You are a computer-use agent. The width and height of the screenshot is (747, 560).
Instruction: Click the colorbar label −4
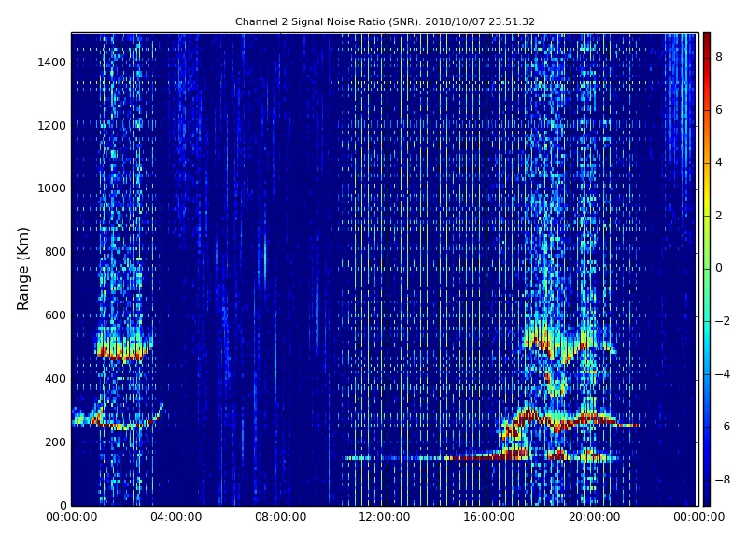click(722, 374)
